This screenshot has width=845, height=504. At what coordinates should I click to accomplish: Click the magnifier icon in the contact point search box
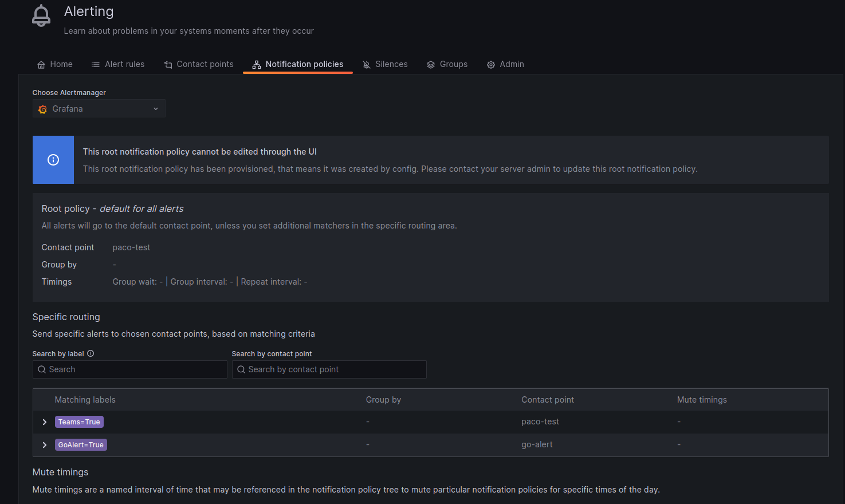pos(241,369)
